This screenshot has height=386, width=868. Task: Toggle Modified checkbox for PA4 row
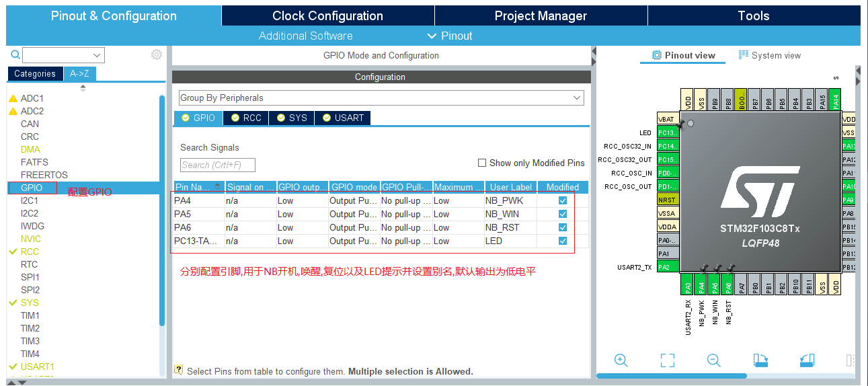[563, 200]
